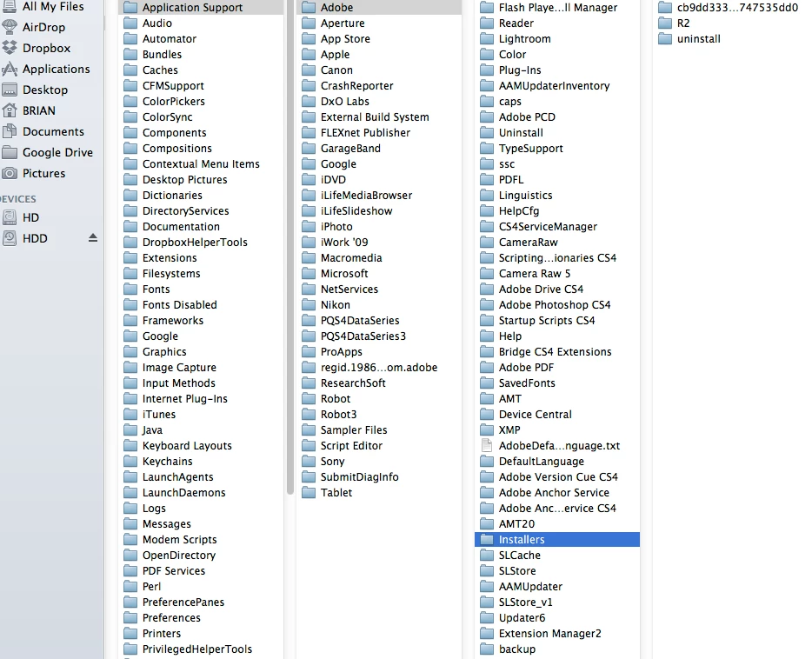812x659 pixels.
Task: Open Contextual Menu Items folder
Action: (201, 164)
